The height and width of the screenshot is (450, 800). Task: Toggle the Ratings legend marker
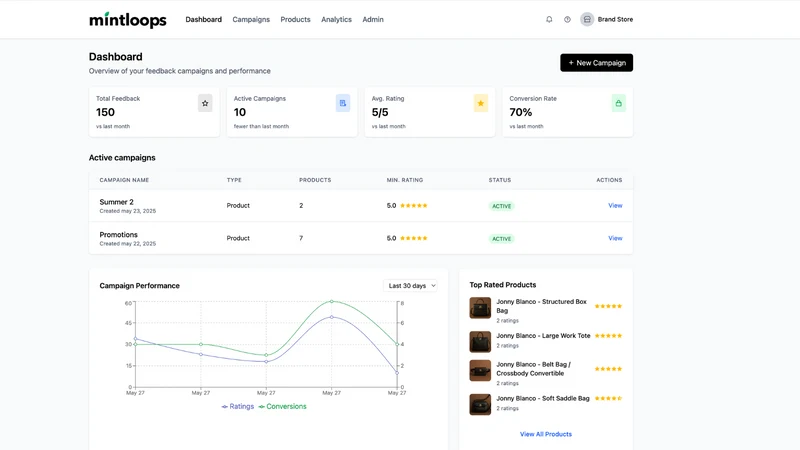click(224, 407)
